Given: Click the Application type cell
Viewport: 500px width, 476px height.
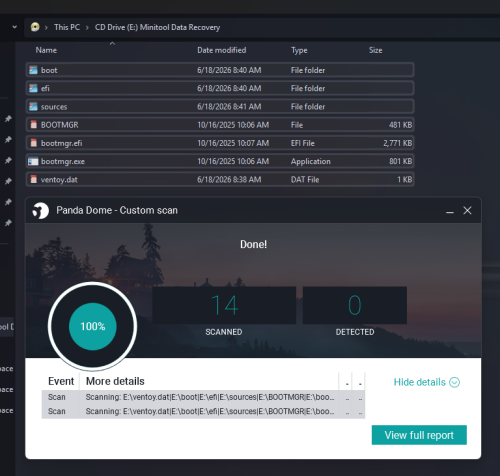Looking at the screenshot, I should coord(311,162).
